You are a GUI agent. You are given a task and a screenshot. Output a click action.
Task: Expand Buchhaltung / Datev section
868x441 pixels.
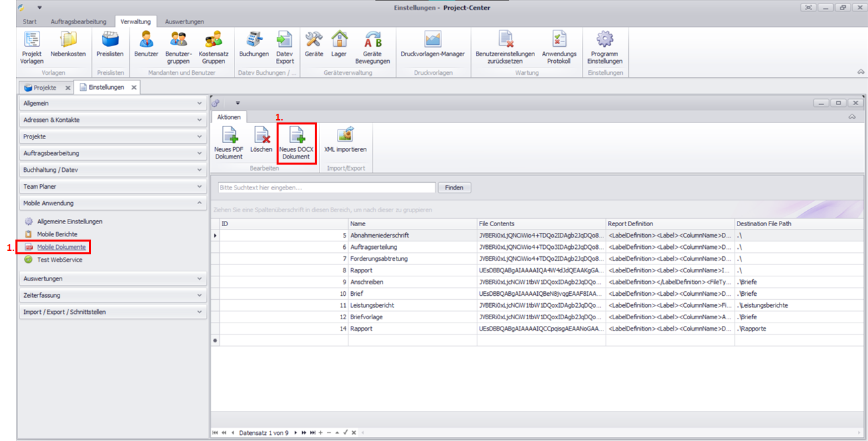tap(113, 170)
